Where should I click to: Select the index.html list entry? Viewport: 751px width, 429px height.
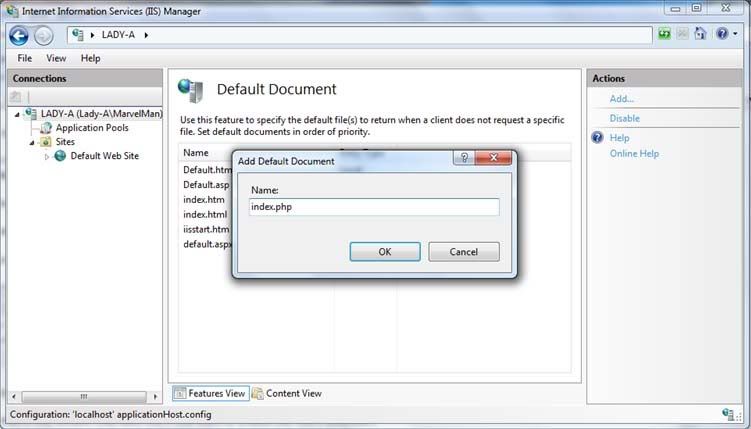205,214
